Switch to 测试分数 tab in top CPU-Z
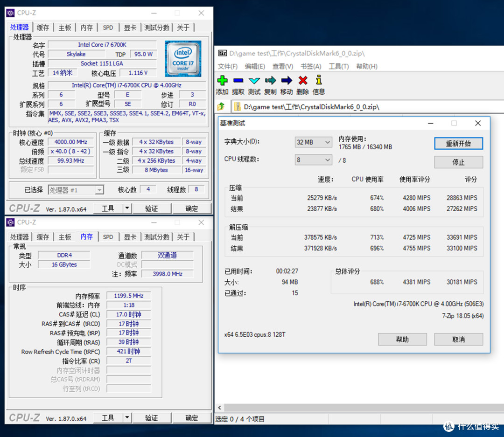 [156, 28]
